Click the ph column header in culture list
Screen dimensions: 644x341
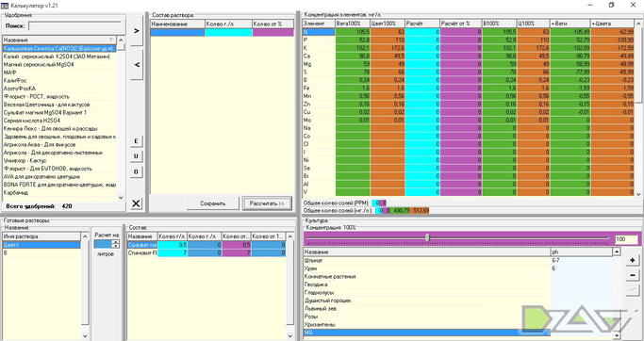[582, 252]
